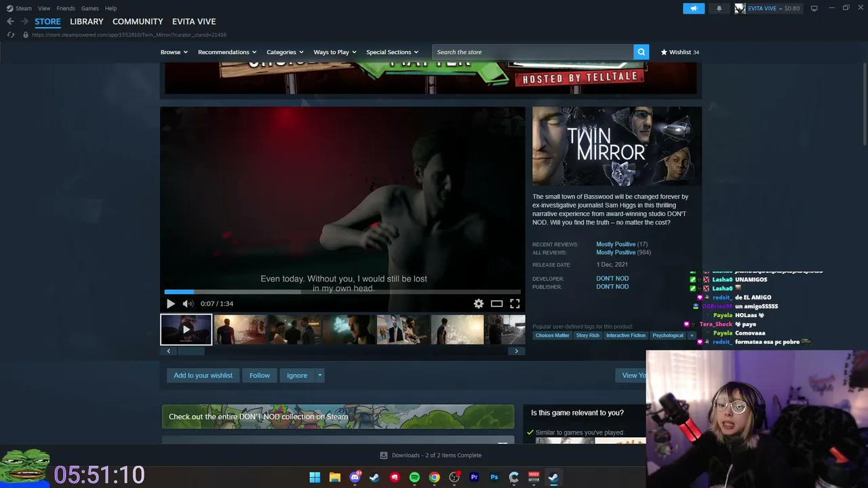Click the store page URL address
This screenshot has height=488, width=868.
tap(129, 35)
